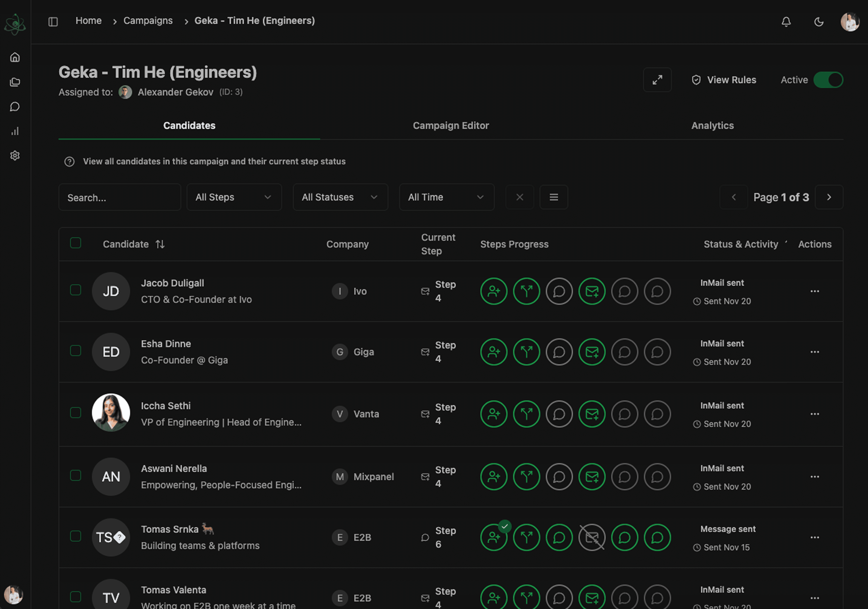The image size is (868, 609).
Task: Click Jacob Duligall's InMail step icon
Action: click(x=592, y=291)
